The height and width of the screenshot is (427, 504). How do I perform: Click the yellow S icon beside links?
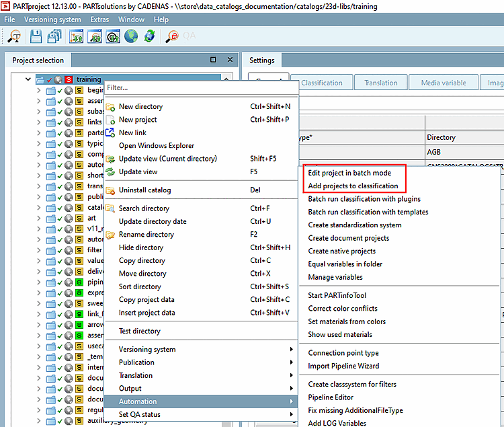79,122
